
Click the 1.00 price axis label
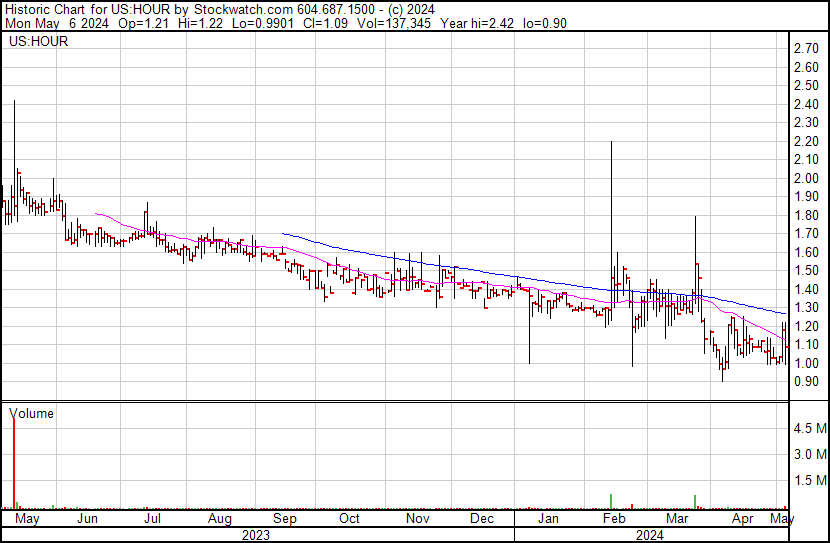click(806, 363)
